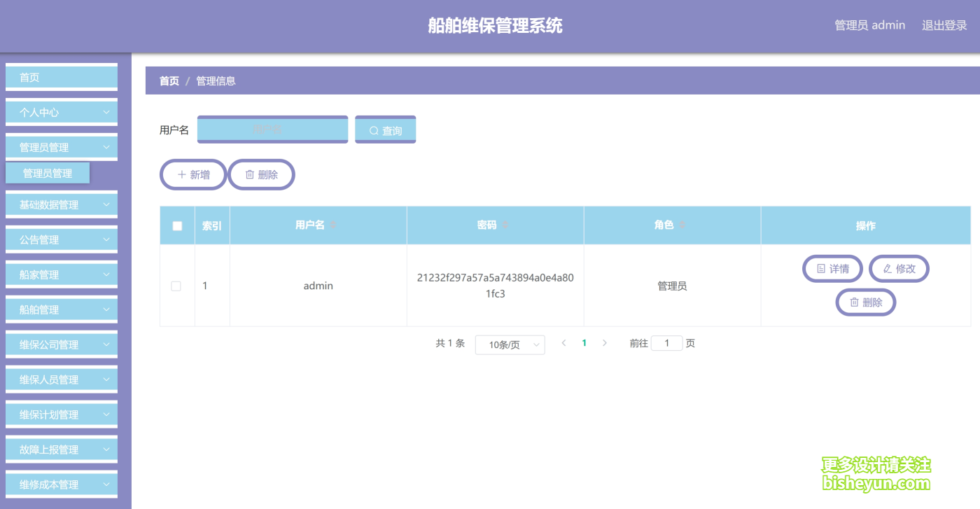
Task: Expand the 船舶管理 menu arrow
Action: pyautogui.click(x=106, y=309)
